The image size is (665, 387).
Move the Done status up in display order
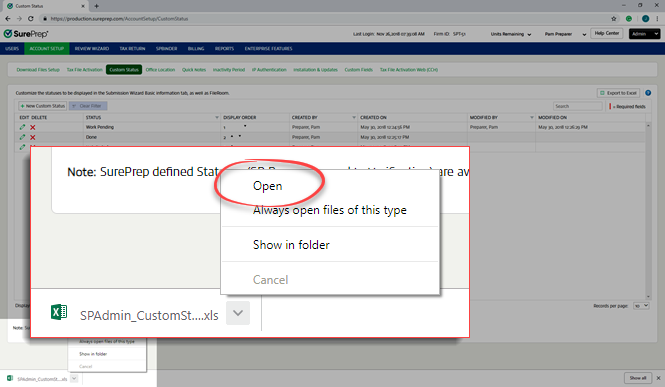point(232,136)
